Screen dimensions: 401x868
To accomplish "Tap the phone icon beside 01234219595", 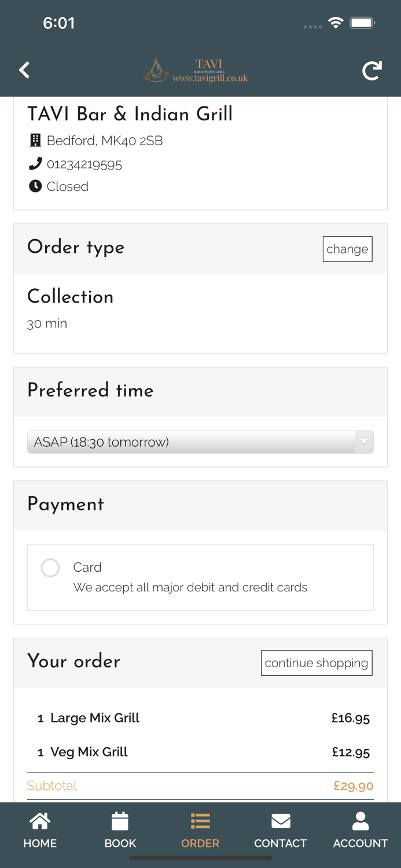I will coord(35,164).
